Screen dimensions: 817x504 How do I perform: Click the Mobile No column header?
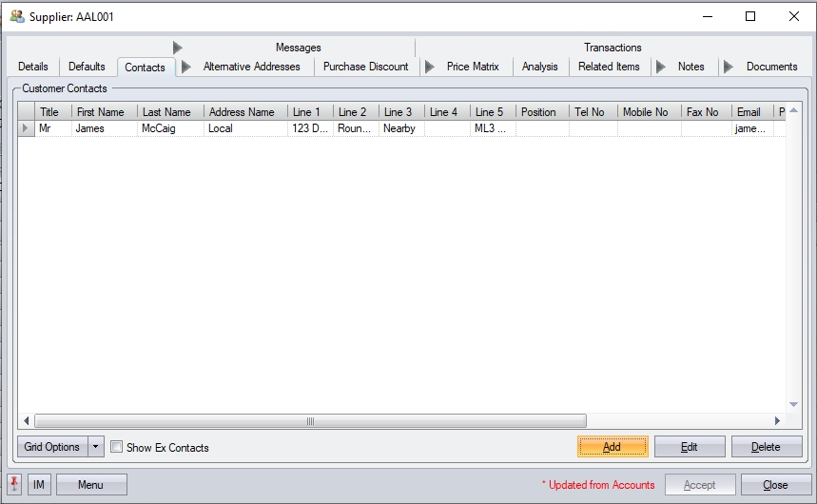pos(650,111)
